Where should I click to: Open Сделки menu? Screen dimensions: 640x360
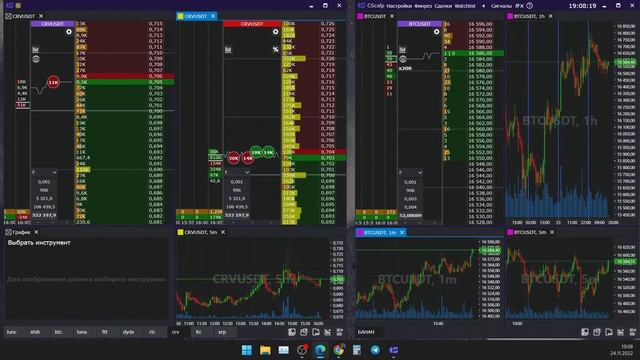pyautogui.click(x=443, y=6)
